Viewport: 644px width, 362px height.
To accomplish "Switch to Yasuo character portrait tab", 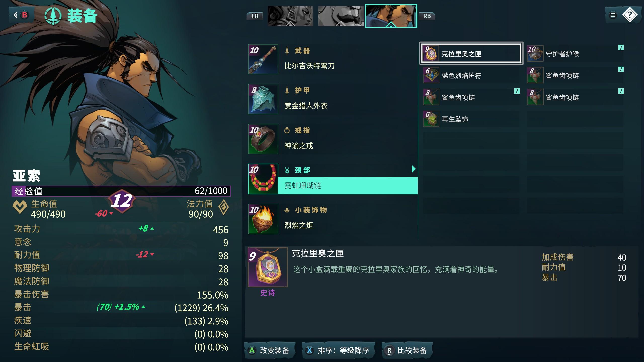I will pyautogui.click(x=391, y=16).
